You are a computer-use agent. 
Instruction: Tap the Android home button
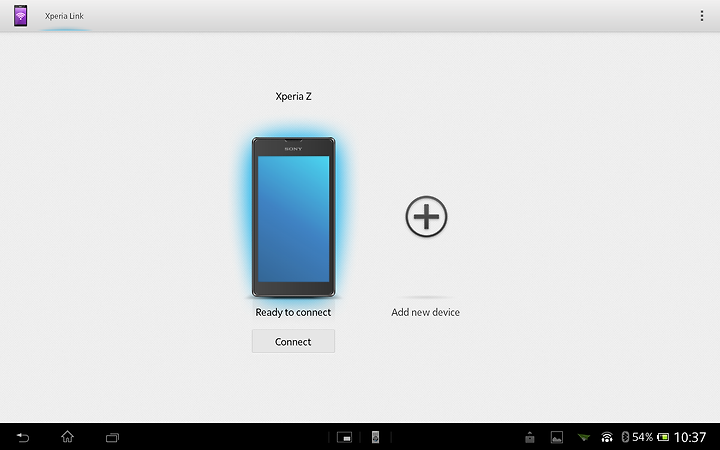(x=68, y=437)
